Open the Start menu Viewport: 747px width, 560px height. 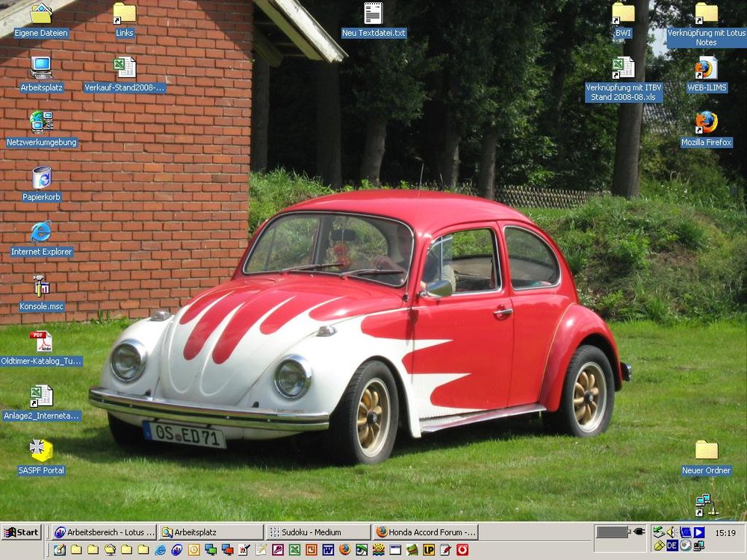coord(22,532)
